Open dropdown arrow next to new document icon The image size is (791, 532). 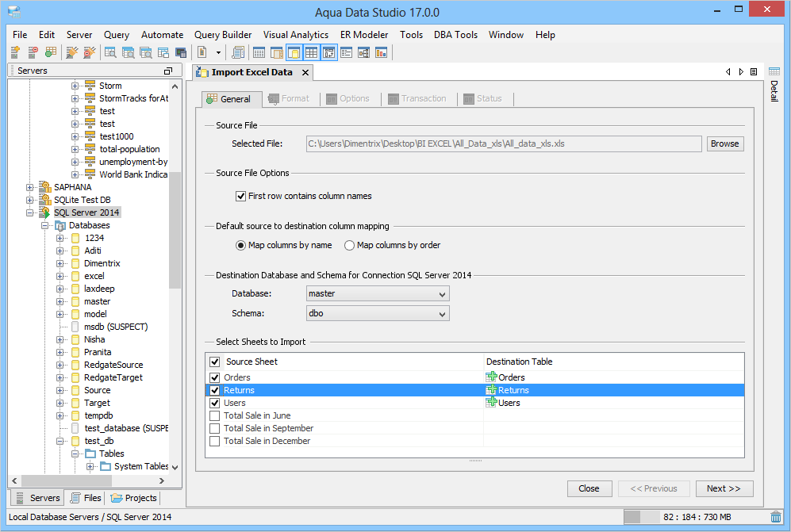pos(218,52)
